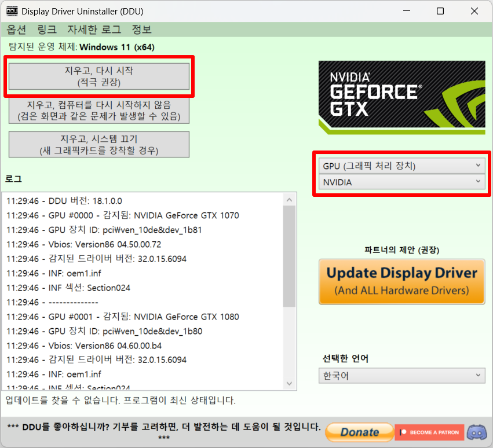Open the 링크 menu
The width and height of the screenshot is (493, 448).
(47, 30)
